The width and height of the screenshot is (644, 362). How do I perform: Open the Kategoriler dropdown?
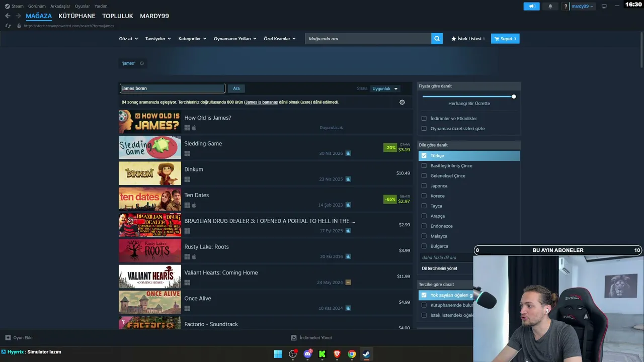[x=193, y=39]
